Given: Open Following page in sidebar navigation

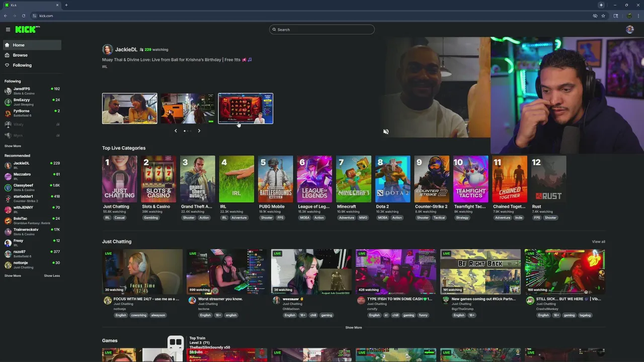Looking at the screenshot, I should [32, 65].
